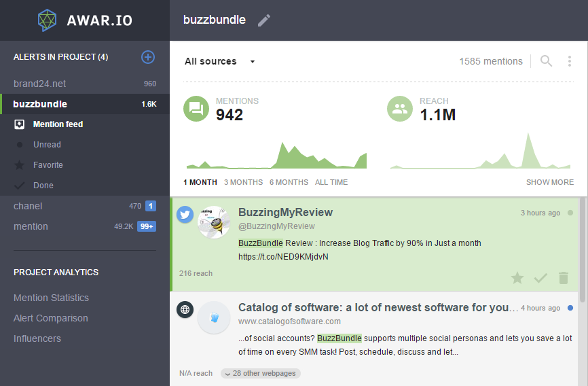Toggle read status dot on BuzzingMyReview mention
The width and height of the screenshot is (588, 386).
coord(570,213)
